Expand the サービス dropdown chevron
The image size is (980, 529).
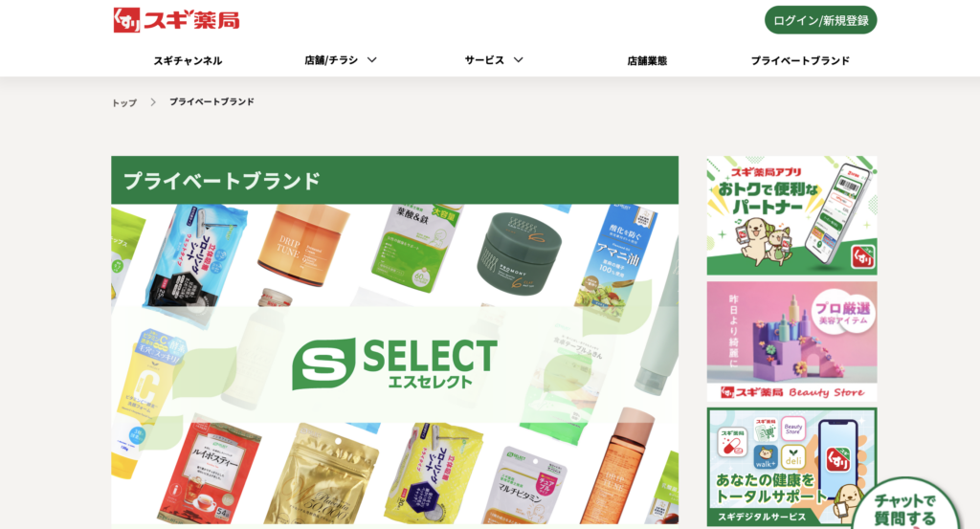[x=518, y=60]
